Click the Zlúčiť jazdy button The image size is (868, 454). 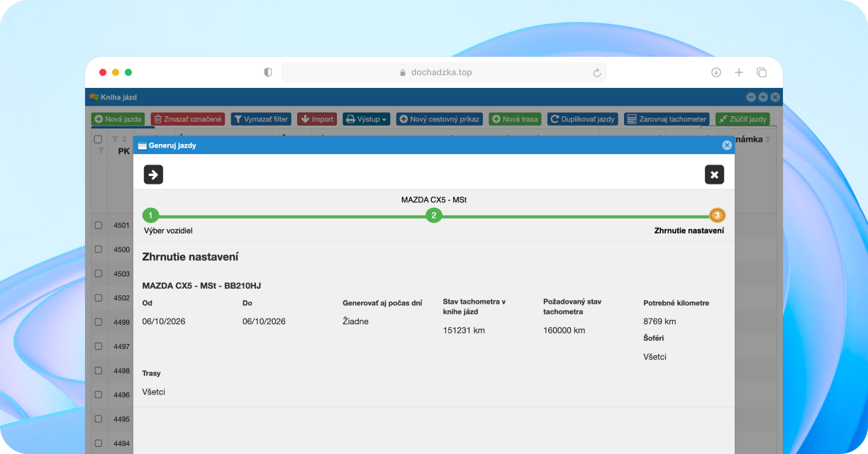click(742, 119)
